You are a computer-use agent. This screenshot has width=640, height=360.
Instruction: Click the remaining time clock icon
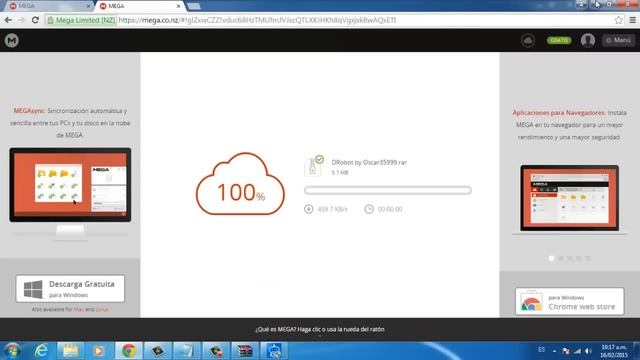click(x=369, y=209)
